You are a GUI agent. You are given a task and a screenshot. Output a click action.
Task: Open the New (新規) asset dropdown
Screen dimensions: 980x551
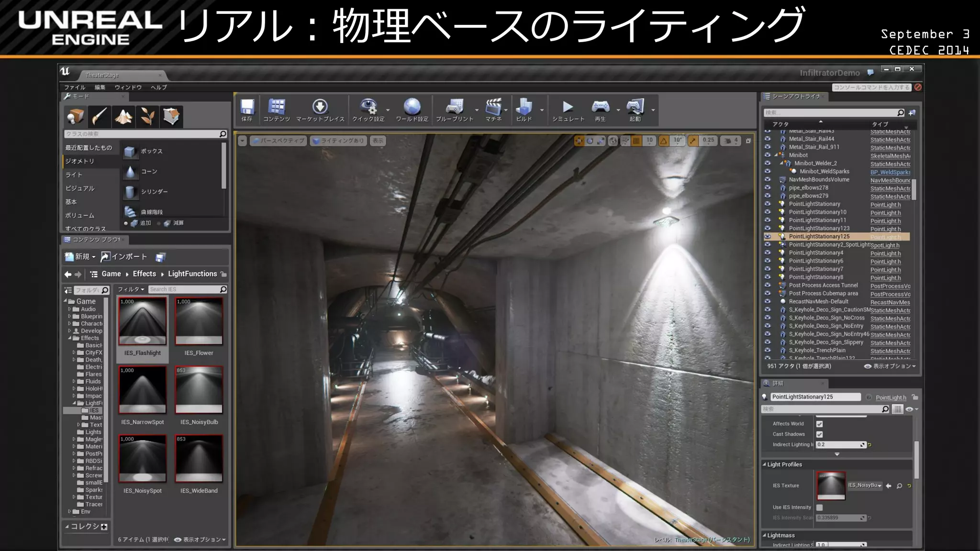click(x=80, y=257)
